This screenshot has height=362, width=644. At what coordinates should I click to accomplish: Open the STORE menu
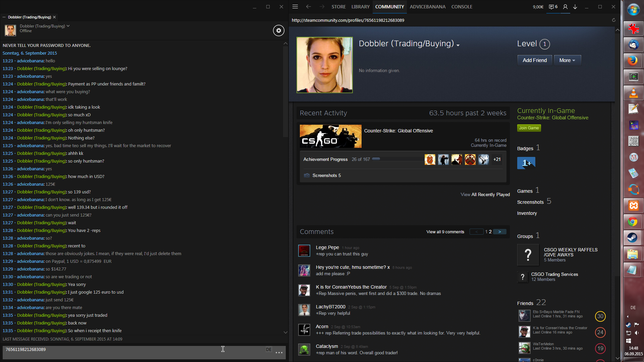(338, 7)
